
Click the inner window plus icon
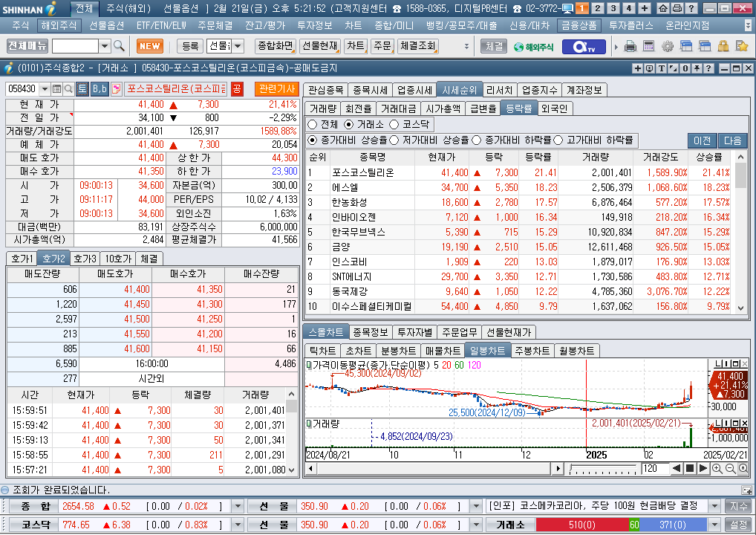pyautogui.click(x=637, y=68)
